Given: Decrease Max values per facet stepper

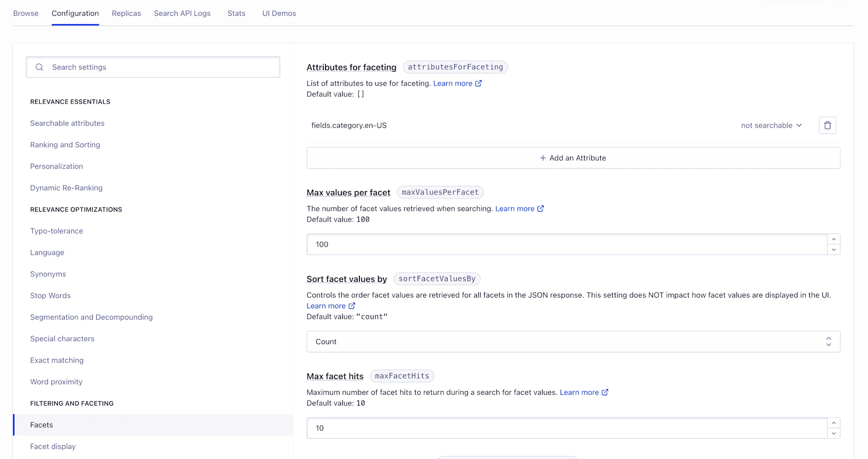Looking at the screenshot, I should 834,250.
